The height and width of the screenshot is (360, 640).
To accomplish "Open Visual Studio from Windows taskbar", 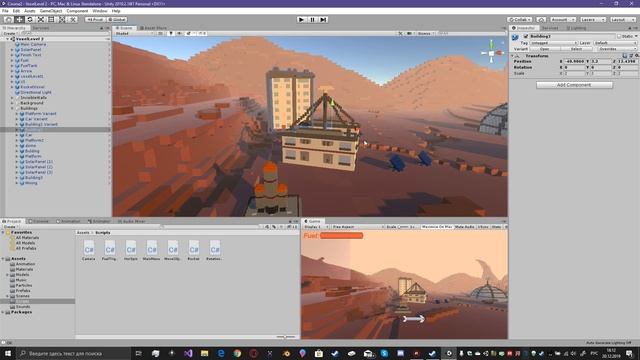I will tap(188, 353).
